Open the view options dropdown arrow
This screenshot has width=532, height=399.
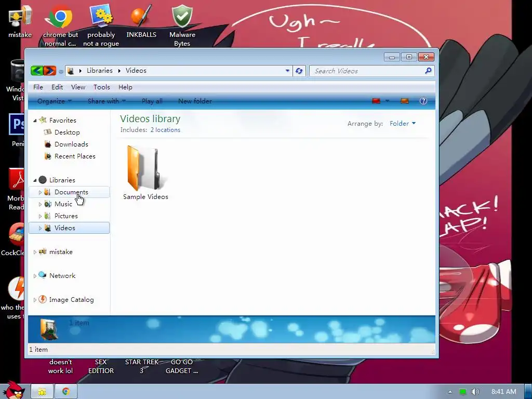click(387, 101)
